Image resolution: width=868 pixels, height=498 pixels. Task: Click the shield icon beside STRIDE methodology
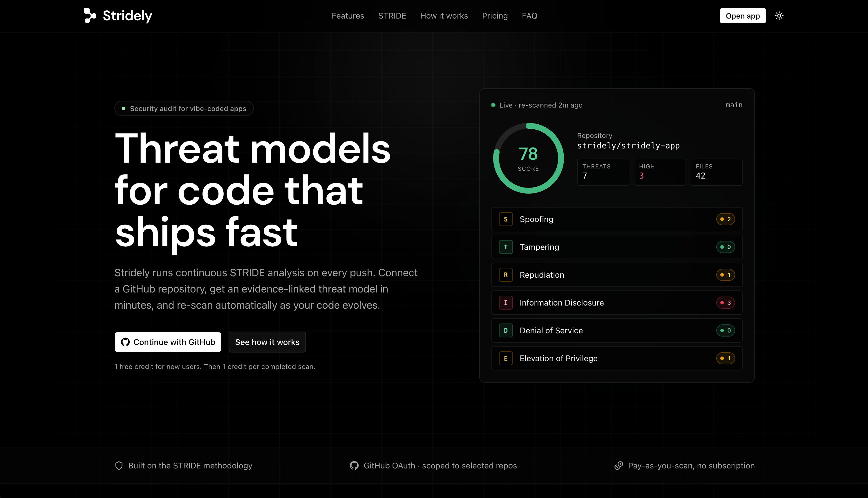click(x=119, y=466)
